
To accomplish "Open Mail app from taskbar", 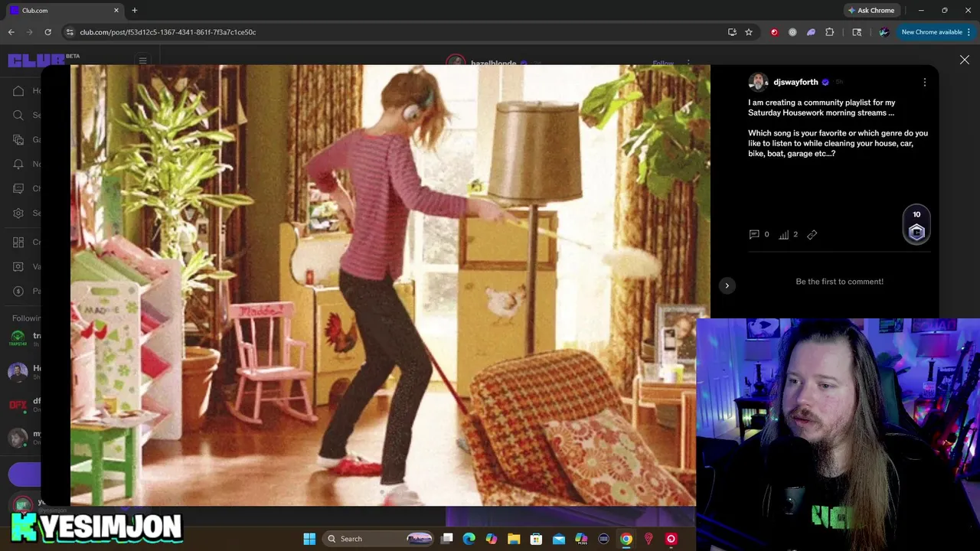I will (559, 539).
